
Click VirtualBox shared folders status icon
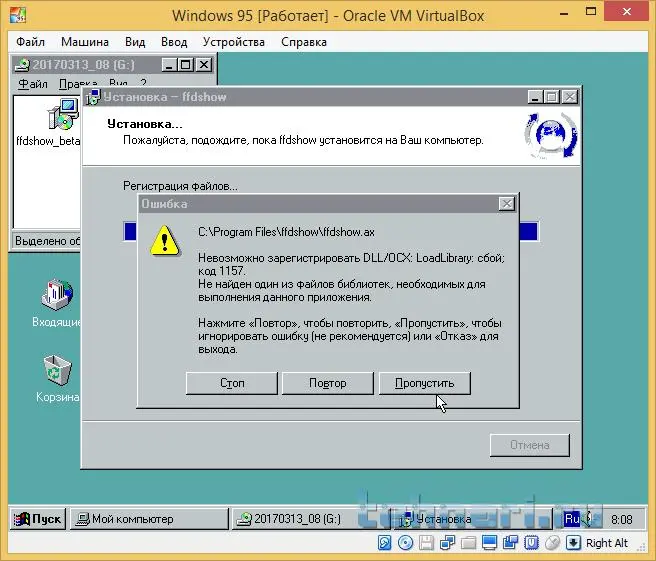[x=468, y=543]
